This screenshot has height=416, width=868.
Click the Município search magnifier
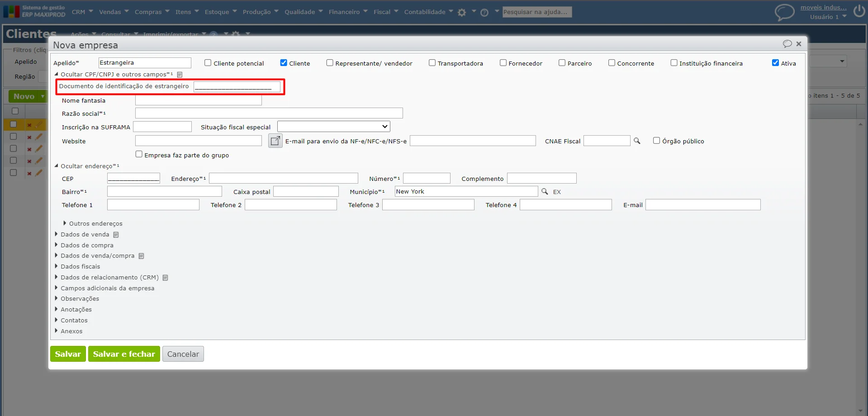(545, 192)
